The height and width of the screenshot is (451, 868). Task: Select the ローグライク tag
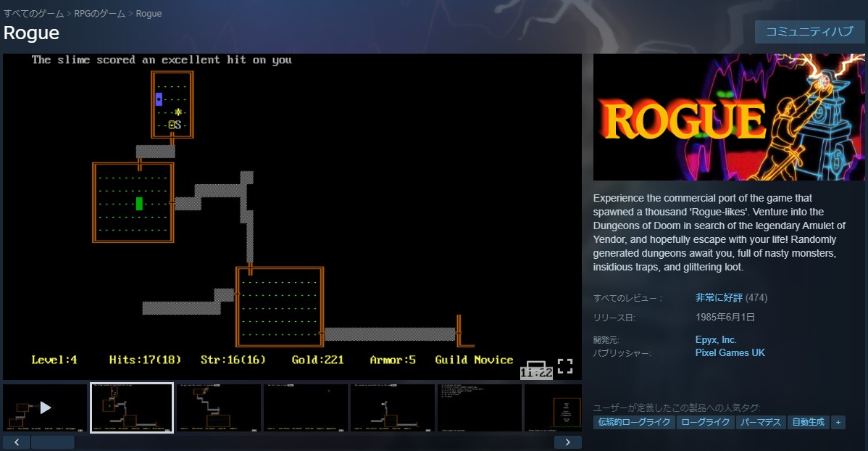click(706, 422)
